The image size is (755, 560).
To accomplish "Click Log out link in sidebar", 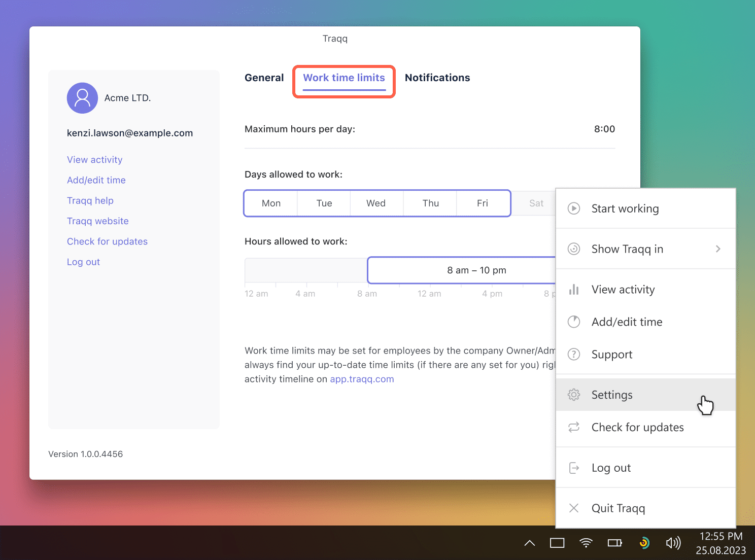I will 84,262.
